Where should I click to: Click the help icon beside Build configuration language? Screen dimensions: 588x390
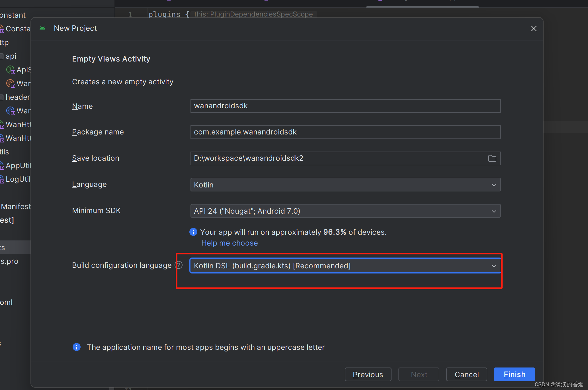point(179,265)
